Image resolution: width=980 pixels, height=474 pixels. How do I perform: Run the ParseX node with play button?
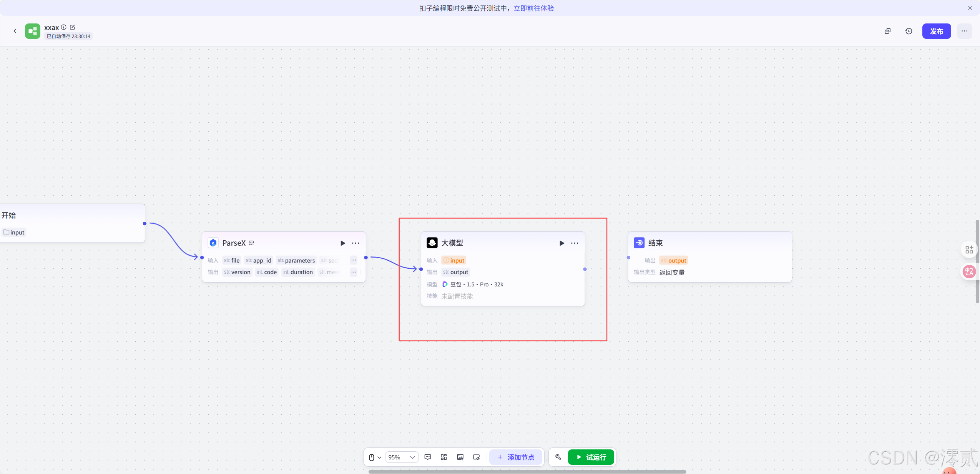(x=342, y=243)
